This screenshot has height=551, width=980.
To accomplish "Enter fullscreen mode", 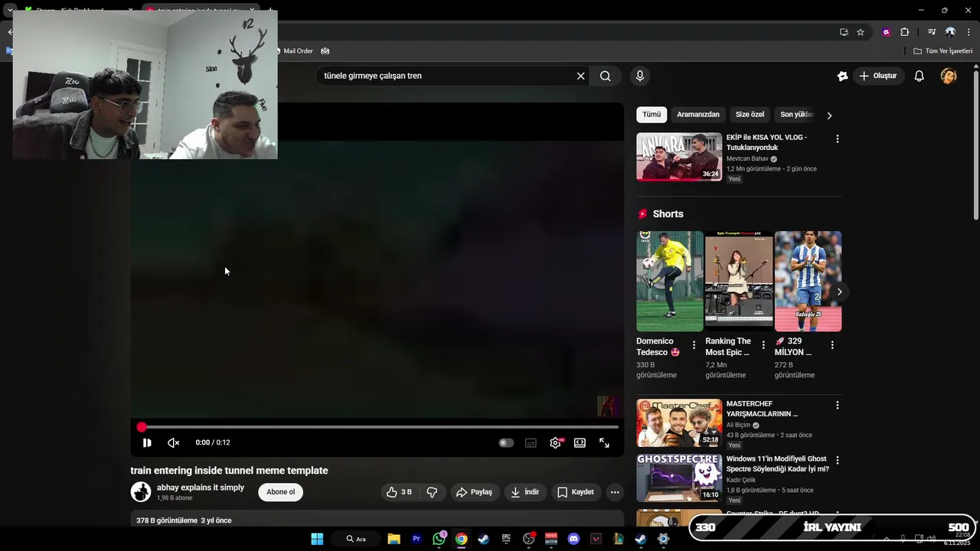I will 604,442.
